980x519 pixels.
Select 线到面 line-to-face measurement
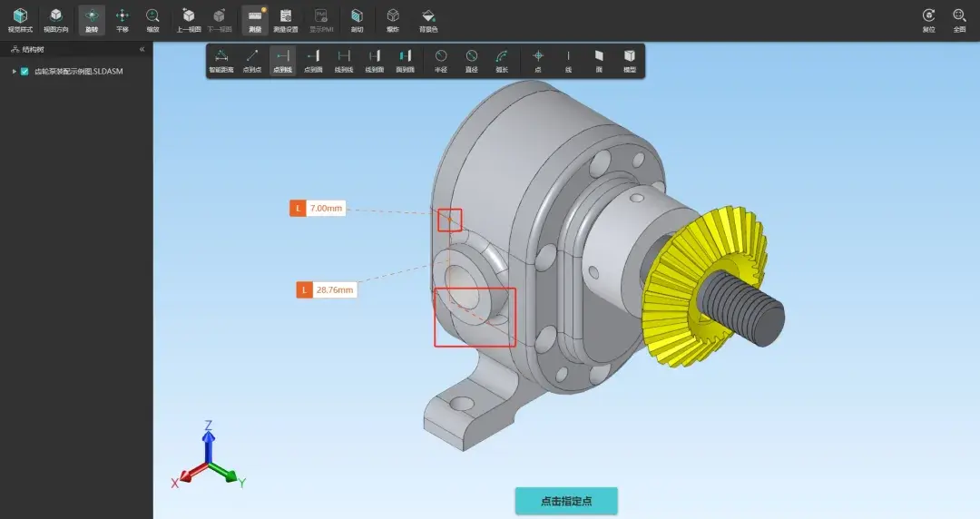[x=375, y=61]
